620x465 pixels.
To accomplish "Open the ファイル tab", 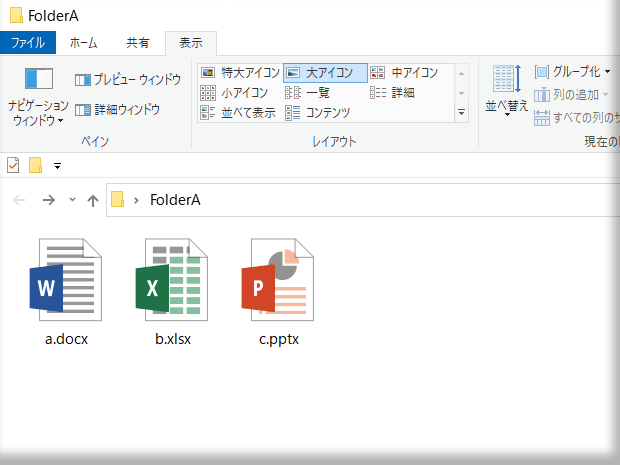I will pyautogui.click(x=28, y=43).
